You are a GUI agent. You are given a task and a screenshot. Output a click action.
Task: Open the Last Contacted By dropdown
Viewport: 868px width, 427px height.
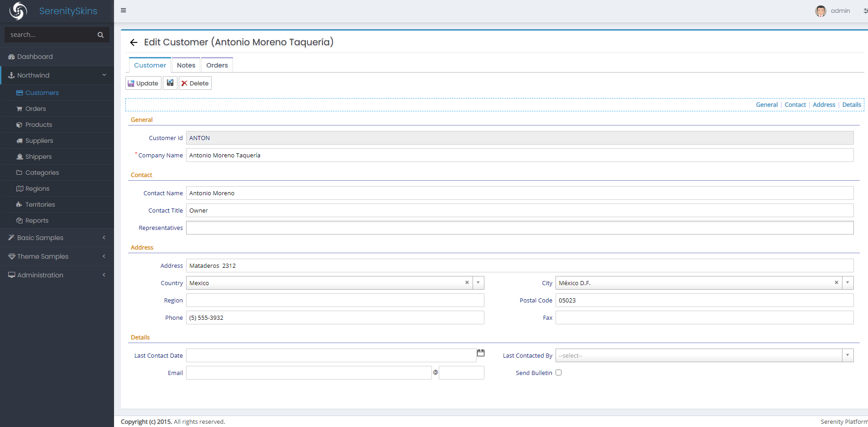pyautogui.click(x=847, y=355)
